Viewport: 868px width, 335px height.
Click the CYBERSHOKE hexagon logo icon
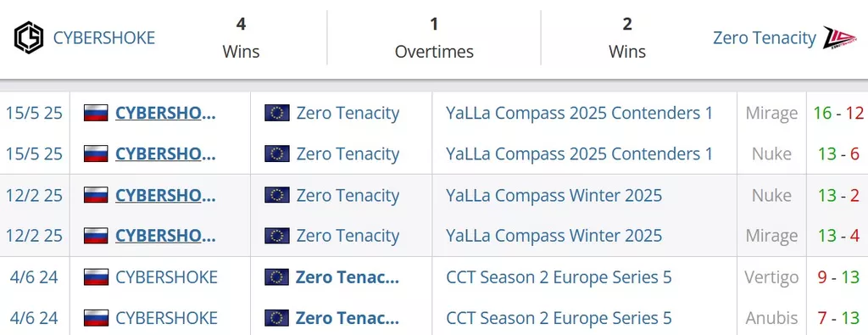(29, 37)
